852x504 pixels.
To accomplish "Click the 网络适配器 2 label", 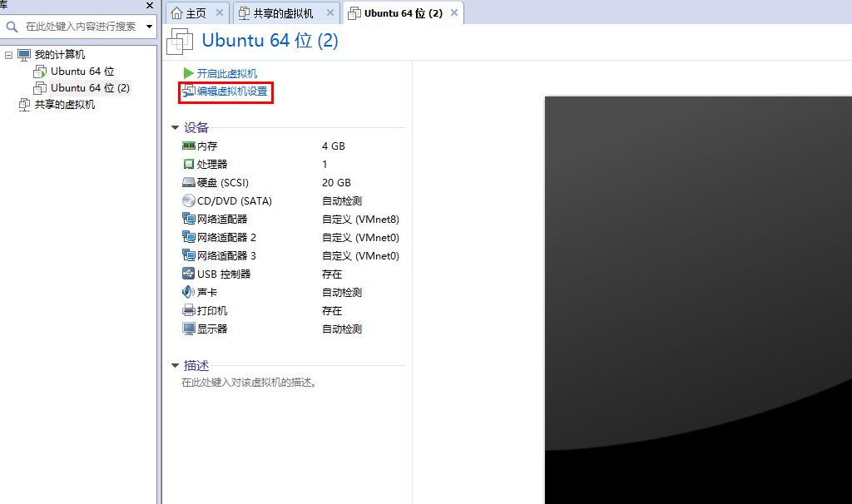I will [x=226, y=237].
